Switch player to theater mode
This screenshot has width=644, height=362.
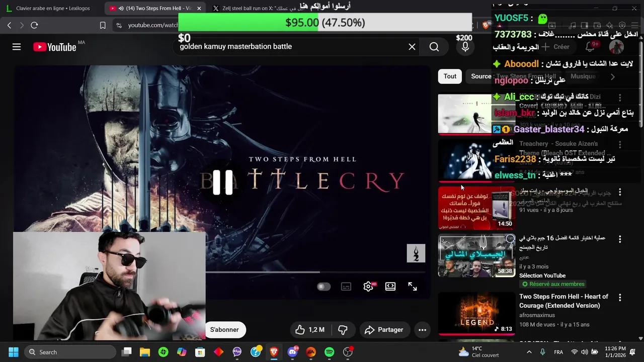click(390, 287)
